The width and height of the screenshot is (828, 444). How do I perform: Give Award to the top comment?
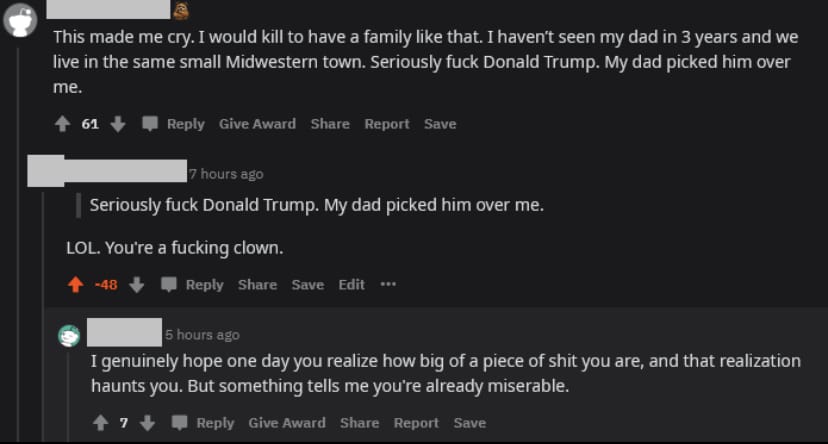click(x=257, y=124)
